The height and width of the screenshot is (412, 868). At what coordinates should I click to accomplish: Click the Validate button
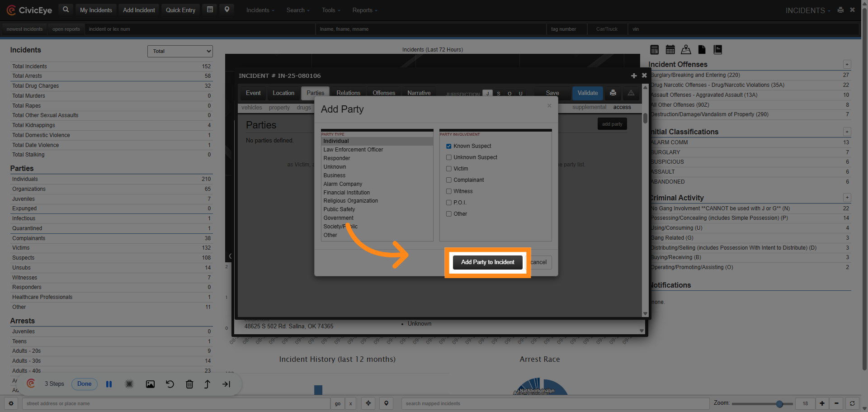click(587, 93)
